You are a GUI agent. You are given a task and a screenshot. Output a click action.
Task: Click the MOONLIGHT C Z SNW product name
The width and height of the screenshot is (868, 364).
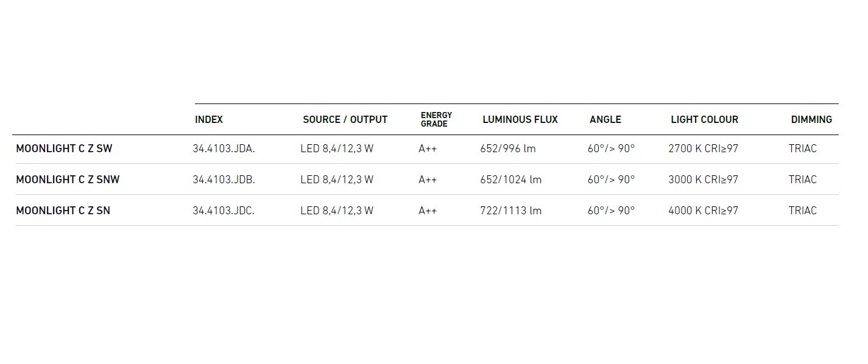tap(68, 180)
